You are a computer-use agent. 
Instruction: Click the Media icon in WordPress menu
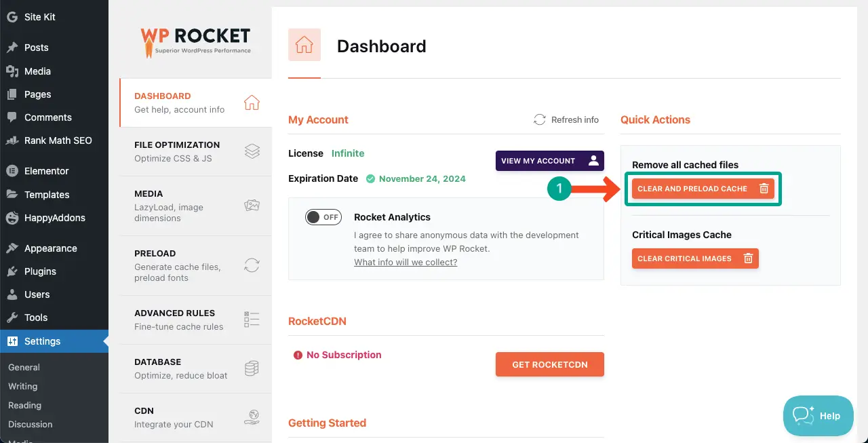click(x=12, y=71)
